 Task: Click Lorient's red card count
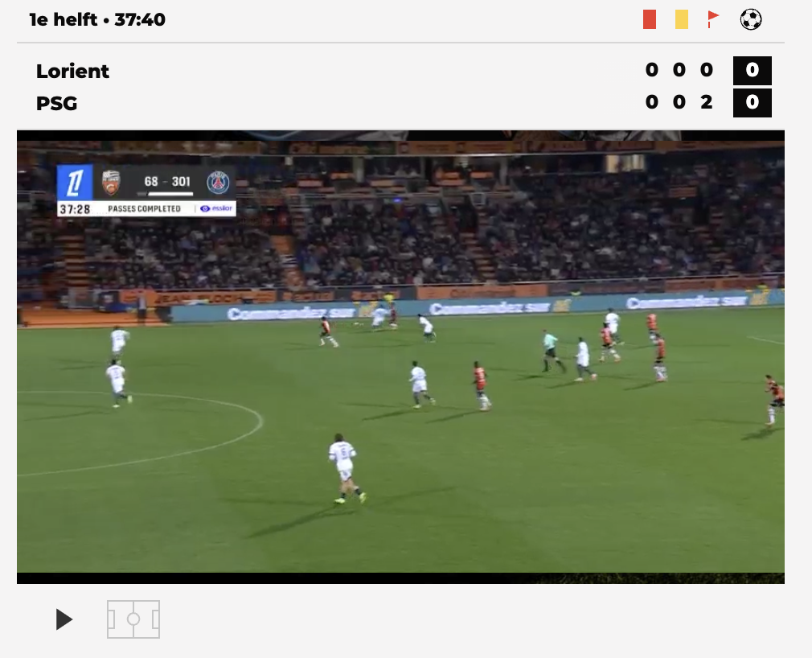[x=651, y=70]
